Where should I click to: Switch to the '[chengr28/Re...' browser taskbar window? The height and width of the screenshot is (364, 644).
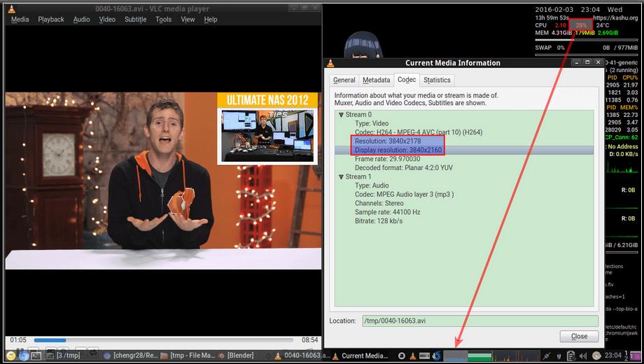pos(131,356)
